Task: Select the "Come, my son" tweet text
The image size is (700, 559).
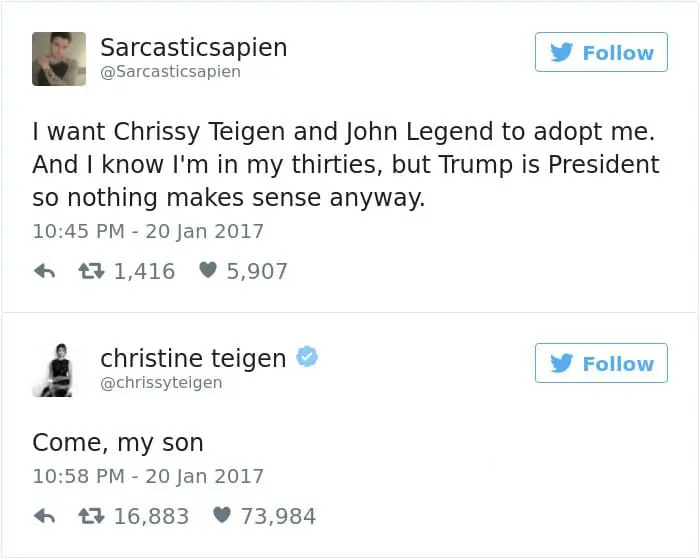Action: click(118, 442)
